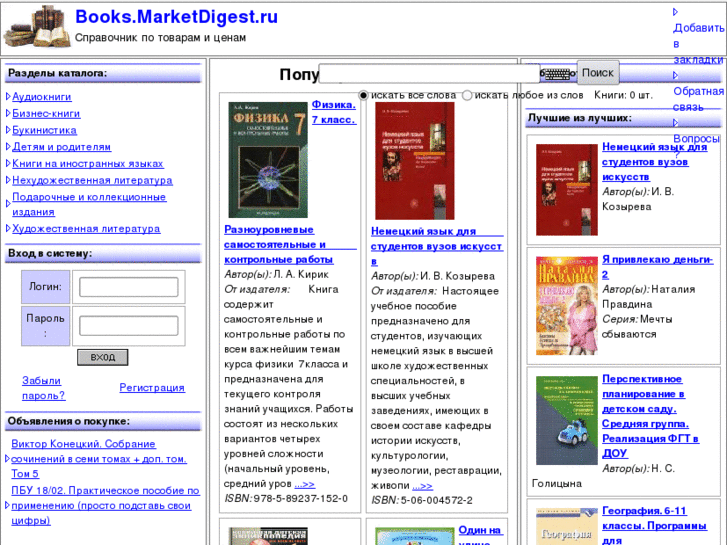Open the Детям и родителям section
727x545 pixels.
tap(62, 147)
